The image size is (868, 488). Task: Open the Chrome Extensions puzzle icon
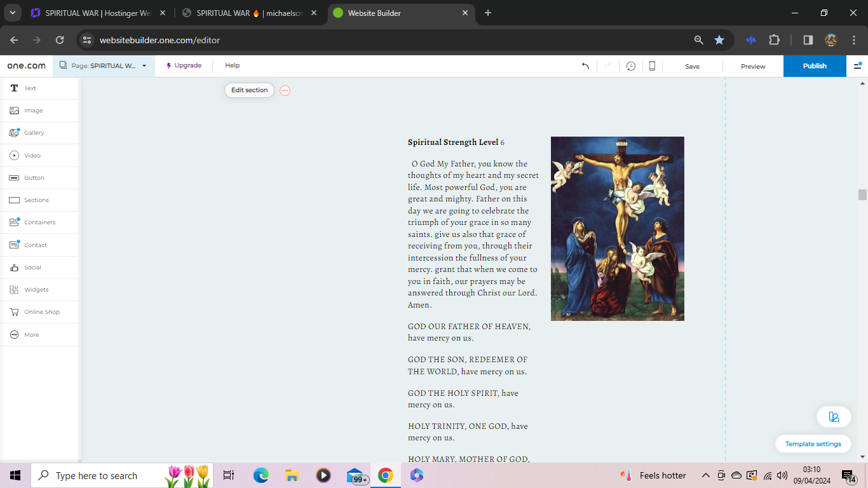(774, 40)
